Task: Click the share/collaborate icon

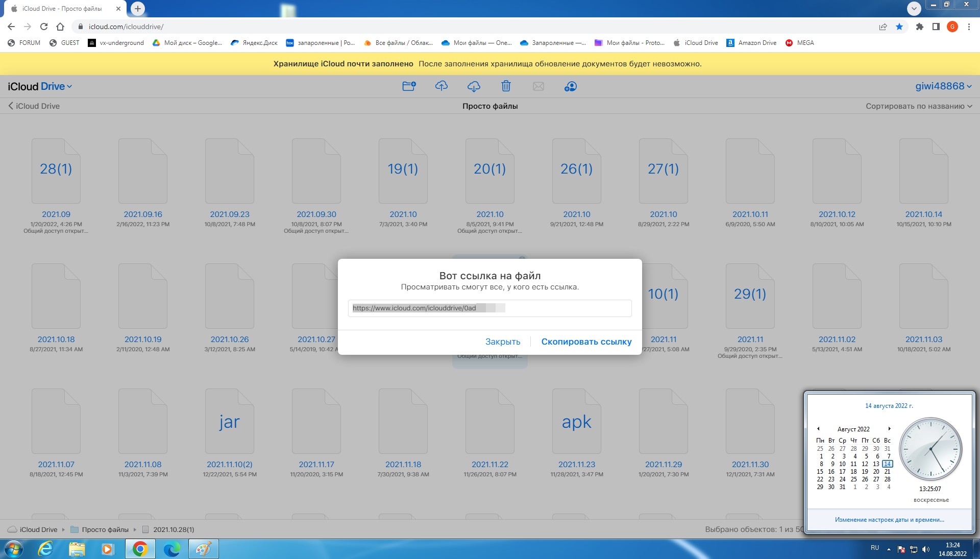Action: click(570, 86)
